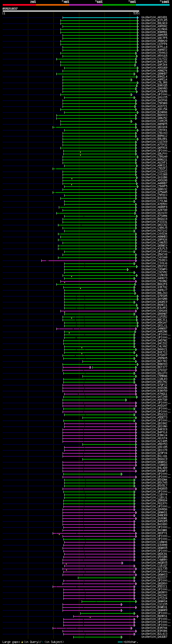Click UniRef100_A1D7Z1 label
Image resolution: width=172 pixels, height=644 pixels.
click(154, 106)
